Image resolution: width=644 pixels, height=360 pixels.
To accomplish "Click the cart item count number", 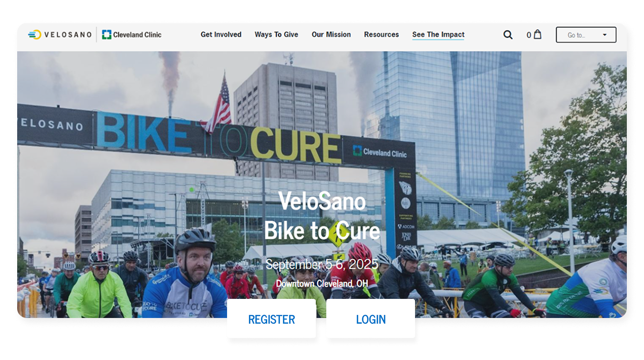I will click(529, 35).
